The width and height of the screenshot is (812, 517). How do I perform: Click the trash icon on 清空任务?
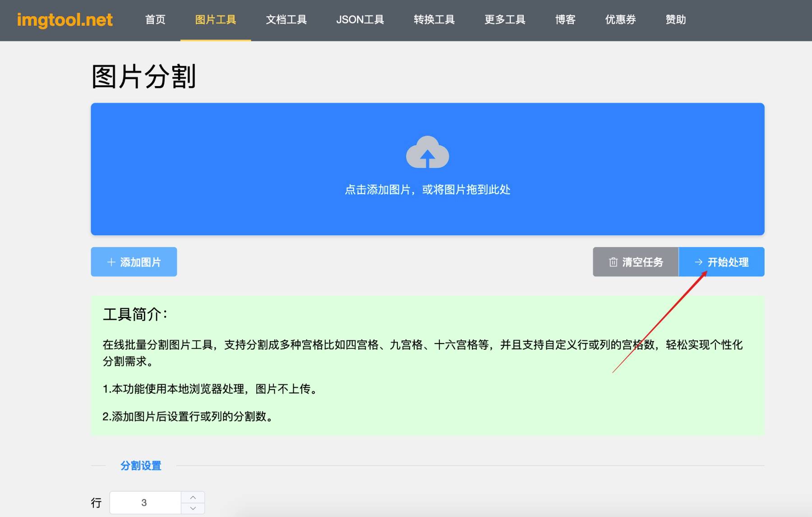click(x=613, y=262)
